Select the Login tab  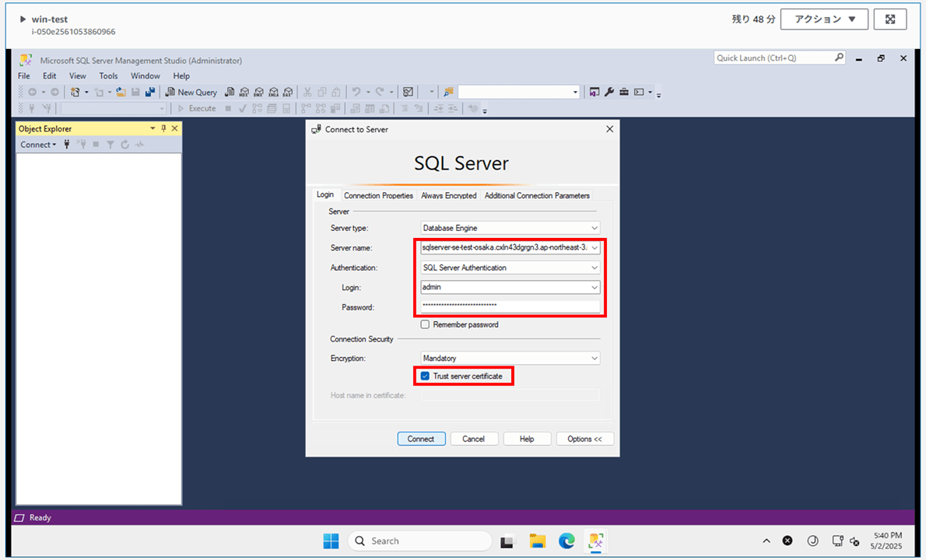point(324,194)
